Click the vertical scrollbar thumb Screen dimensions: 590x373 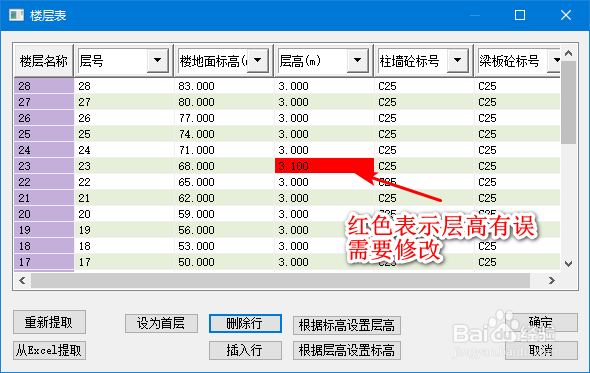coord(569,102)
